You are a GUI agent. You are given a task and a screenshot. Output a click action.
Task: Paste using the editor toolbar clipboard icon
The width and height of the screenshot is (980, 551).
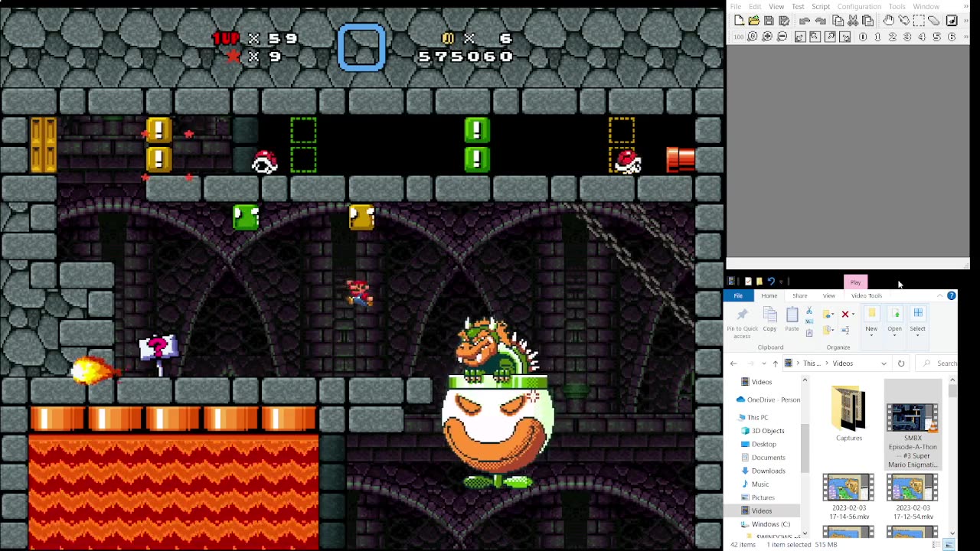pos(868,21)
